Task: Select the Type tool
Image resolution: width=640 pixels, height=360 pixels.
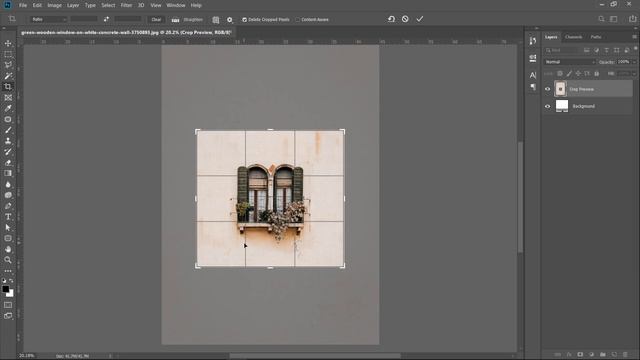Action: pyautogui.click(x=8, y=217)
